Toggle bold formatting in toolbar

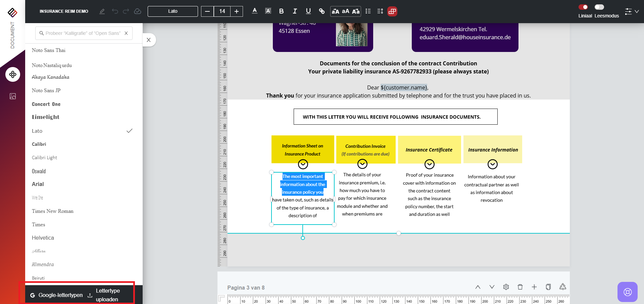(281, 11)
